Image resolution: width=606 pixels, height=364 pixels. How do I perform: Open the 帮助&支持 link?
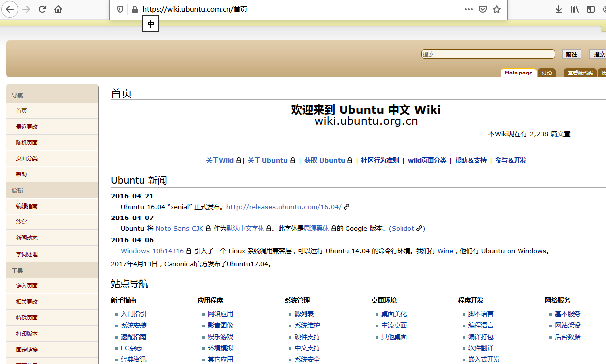tap(471, 160)
